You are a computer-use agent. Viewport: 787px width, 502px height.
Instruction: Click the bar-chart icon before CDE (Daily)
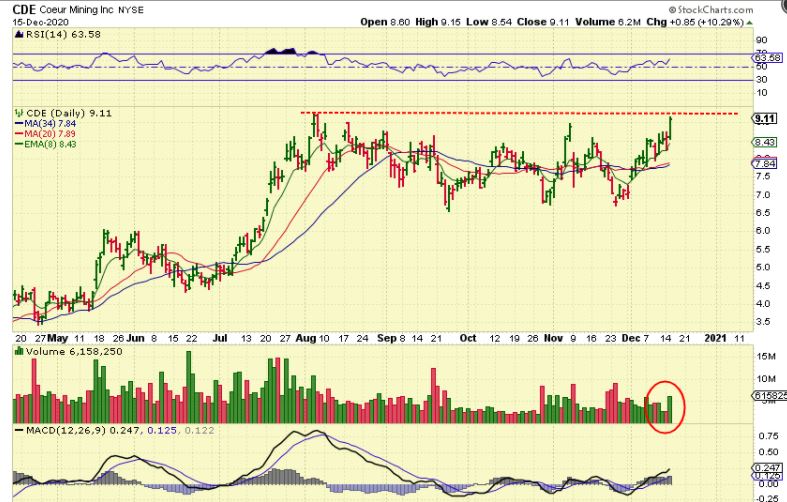(19, 113)
